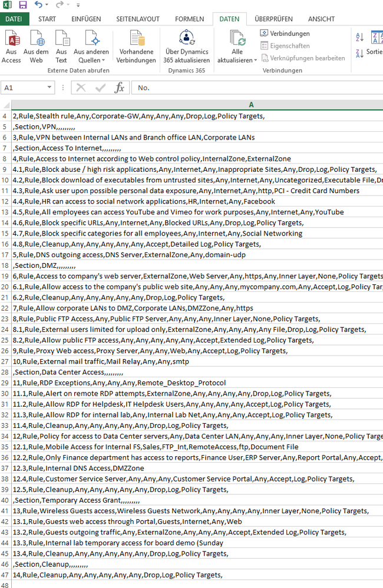Click the cancel X in formula bar
The width and height of the screenshot is (383, 588).
(81, 88)
